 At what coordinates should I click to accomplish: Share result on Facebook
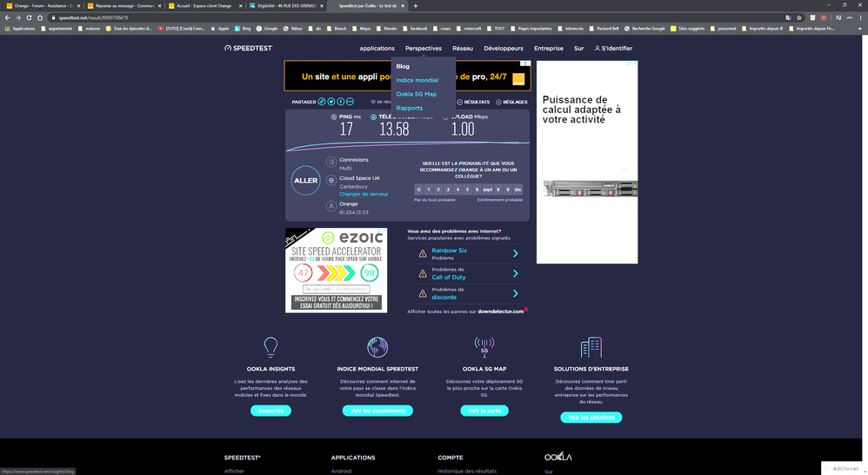tap(340, 101)
